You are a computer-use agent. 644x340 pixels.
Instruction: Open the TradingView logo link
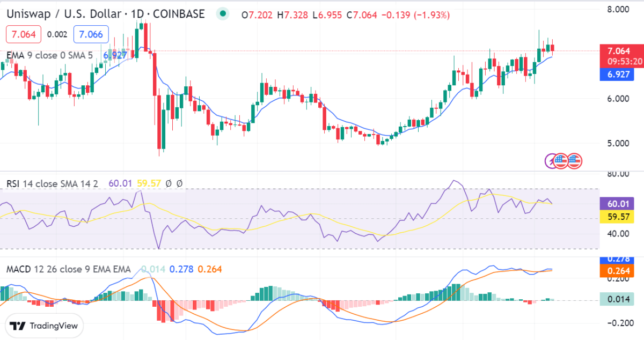(45, 326)
